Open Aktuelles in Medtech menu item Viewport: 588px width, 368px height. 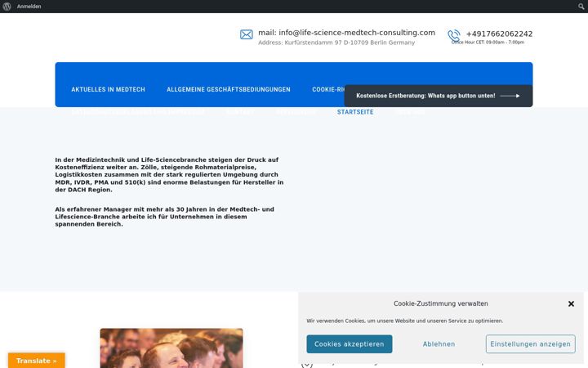click(108, 89)
